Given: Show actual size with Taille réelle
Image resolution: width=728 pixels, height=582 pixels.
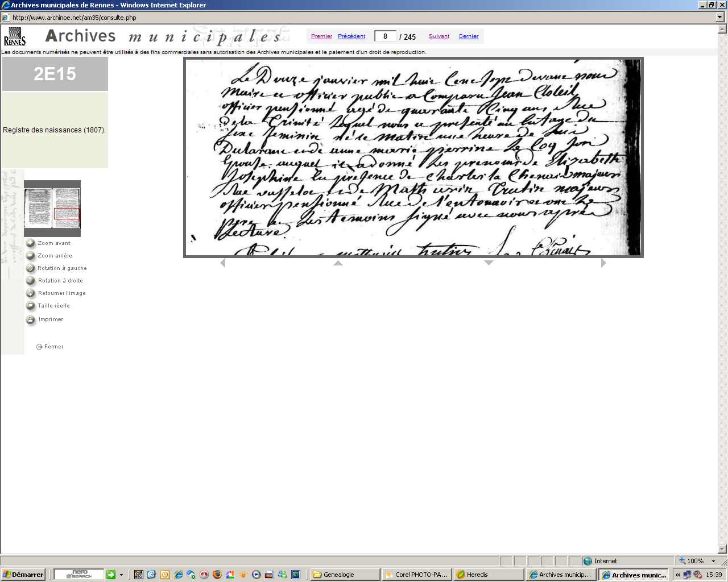Looking at the screenshot, I should coord(31,306).
